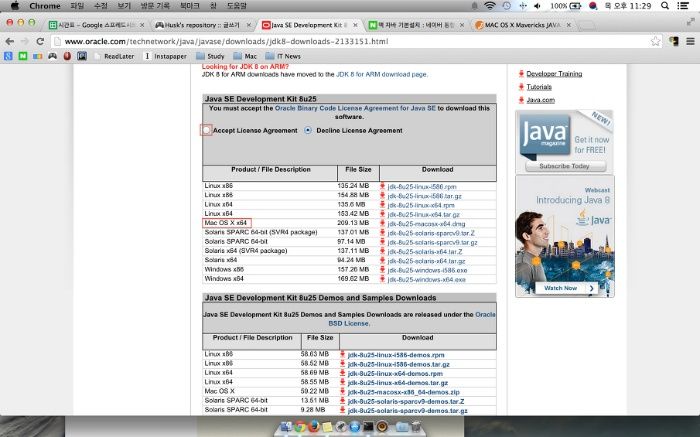Open the 파일 menu
Viewport: 700px width, 437px height.
[x=77, y=6]
